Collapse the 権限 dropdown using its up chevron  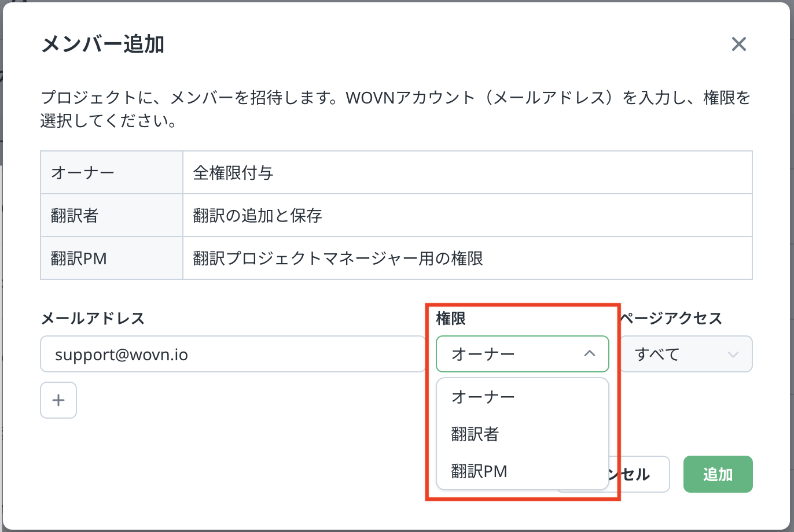(x=589, y=353)
